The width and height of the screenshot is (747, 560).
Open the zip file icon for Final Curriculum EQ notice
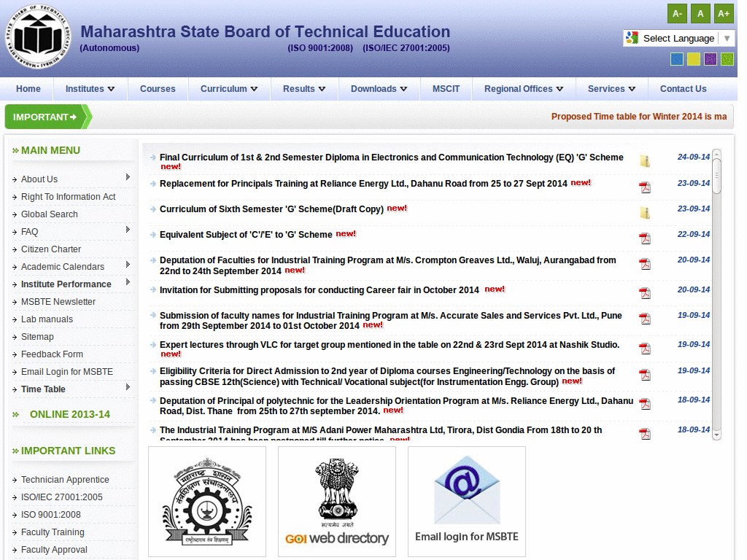click(x=645, y=161)
